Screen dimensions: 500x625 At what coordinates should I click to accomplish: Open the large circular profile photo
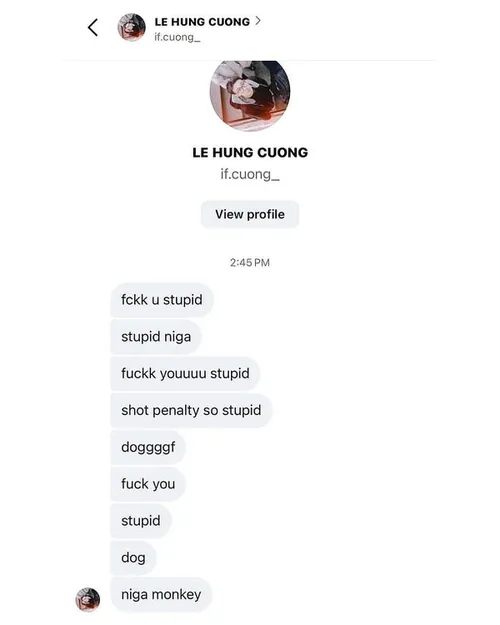250,94
